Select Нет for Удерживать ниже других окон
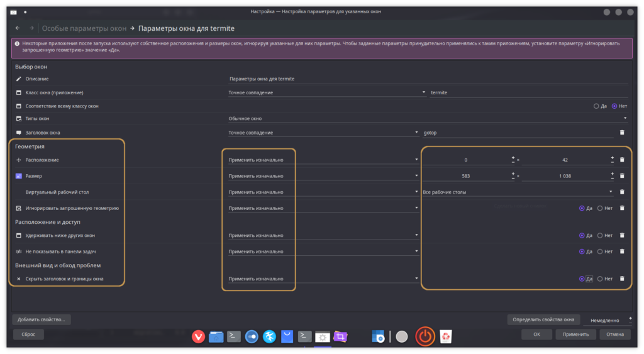Image resolution: width=644 pixels, height=354 pixels. click(x=604, y=235)
